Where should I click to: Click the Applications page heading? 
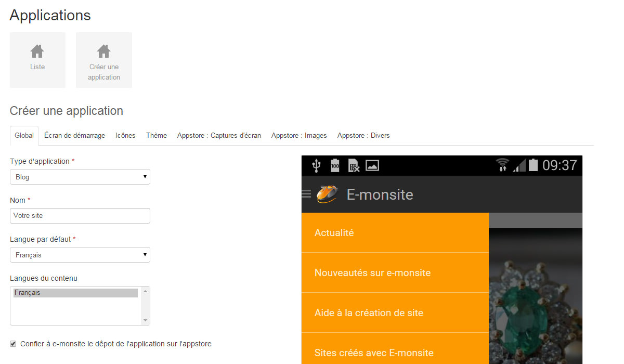[50, 16]
